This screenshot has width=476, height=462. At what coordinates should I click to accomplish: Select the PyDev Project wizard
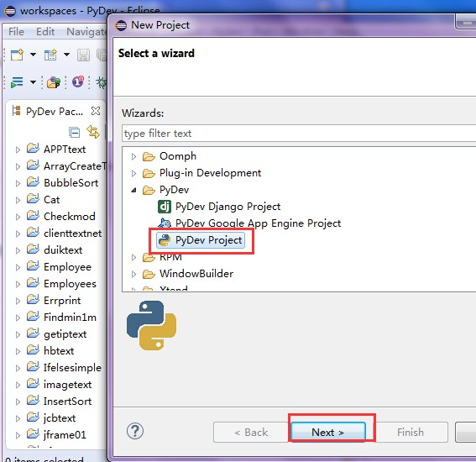tap(208, 240)
